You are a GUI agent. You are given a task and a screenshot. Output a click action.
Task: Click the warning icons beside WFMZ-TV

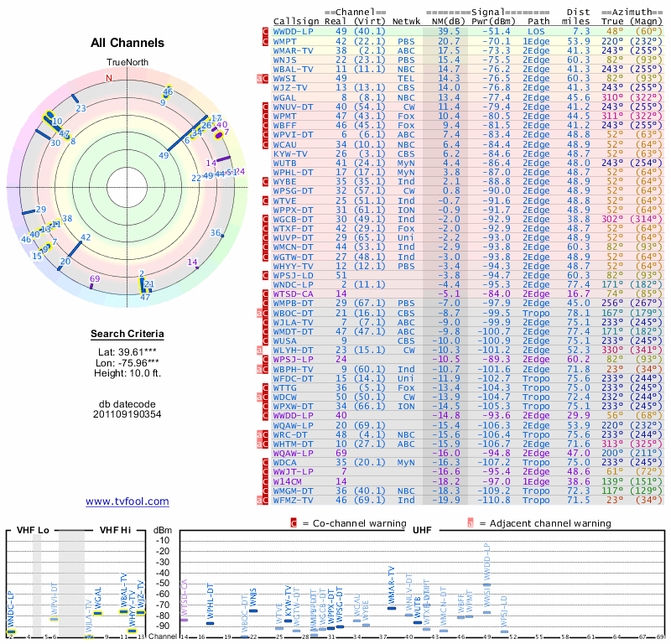click(263, 500)
